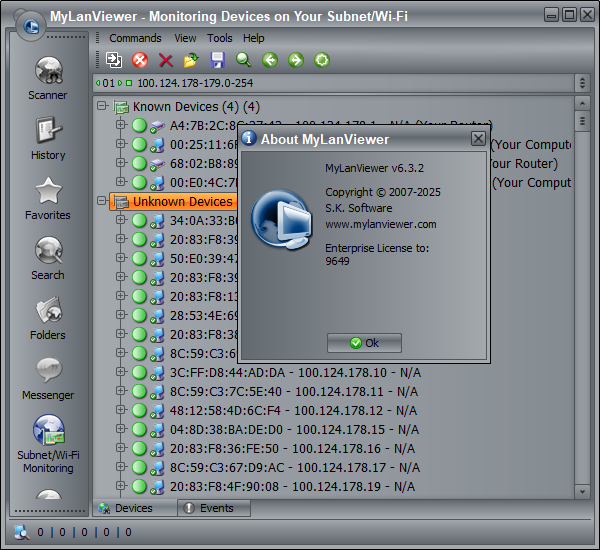Click computer icon of 48:12:58:4D:6C:F4 row
This screenshot has width=600, height=550.
[x=157, y=410]
